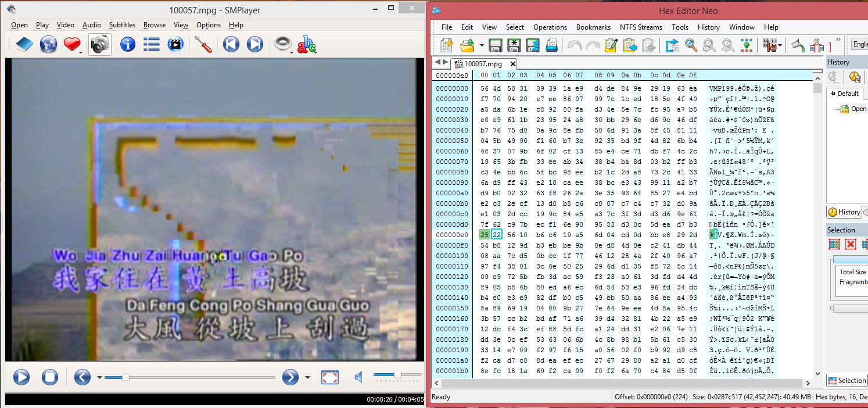Open the forward button dropdown arrow
The image size is (868, 408).
[x=307, y=378]
